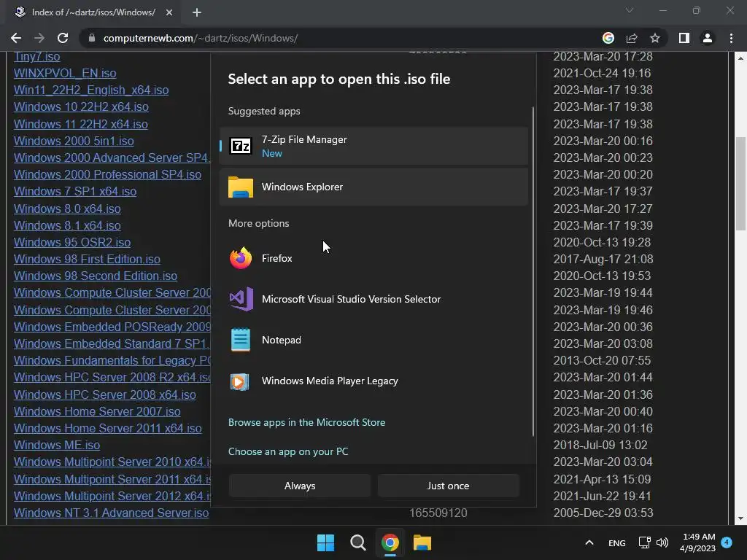Click the date 2017-Aug-17 21:08
This screenshot has width=747, height=560.
coord(603,259)
